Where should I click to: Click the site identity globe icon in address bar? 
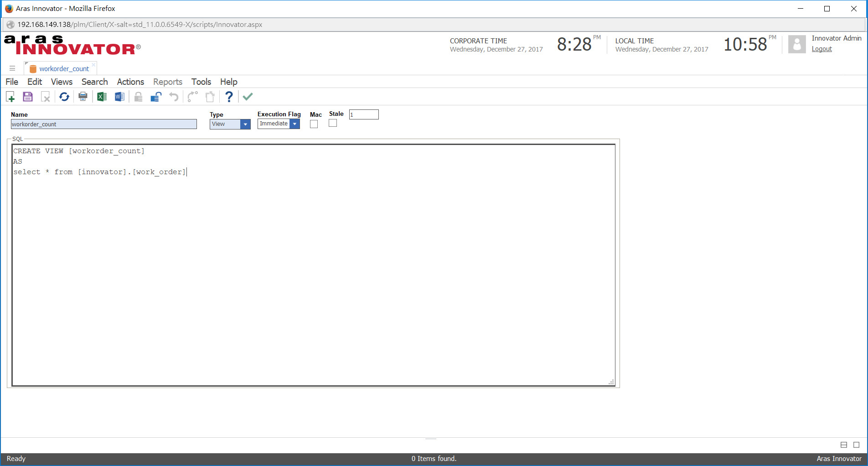tap(10, 25)
